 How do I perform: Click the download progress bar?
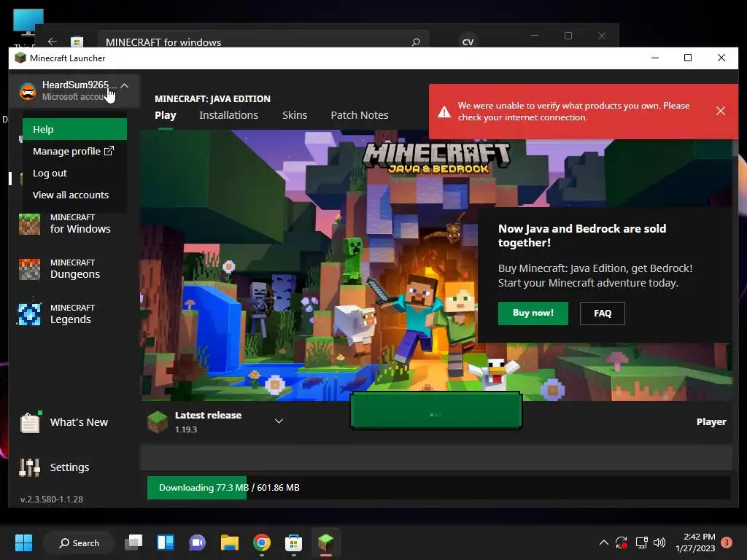tap(438, 488)
